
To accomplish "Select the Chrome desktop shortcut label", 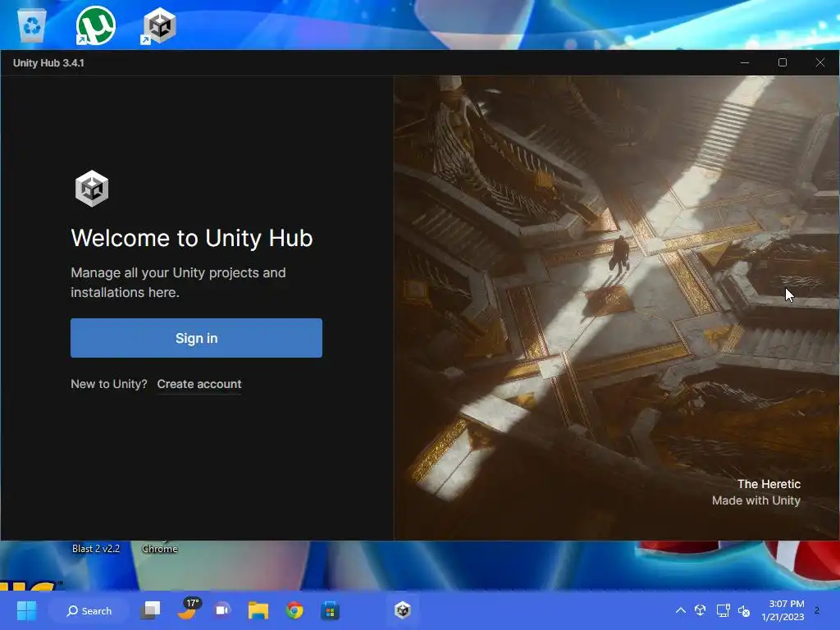I will [160, 549].
